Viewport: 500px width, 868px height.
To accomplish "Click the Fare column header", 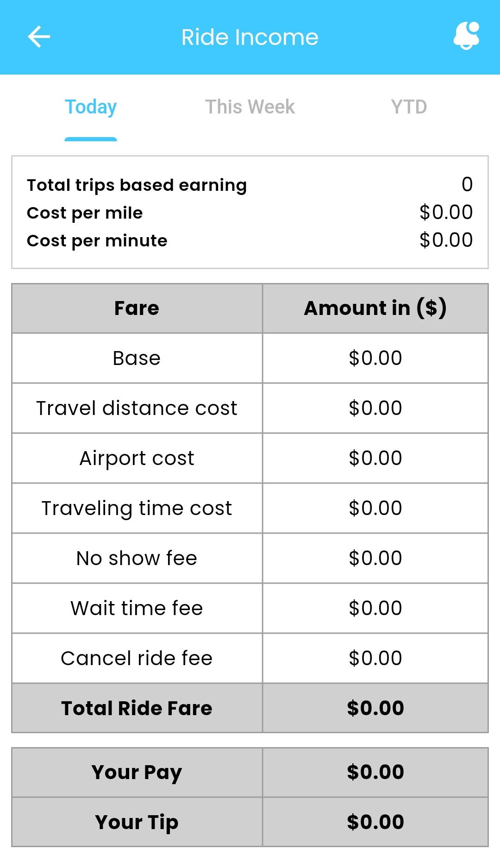I will point(137,308).
